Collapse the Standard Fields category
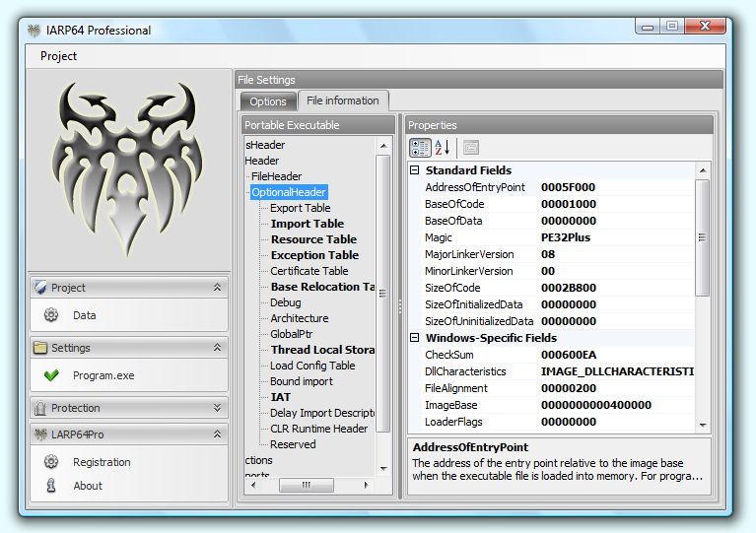This screenshot has height=533, width=756. (414, 170)
